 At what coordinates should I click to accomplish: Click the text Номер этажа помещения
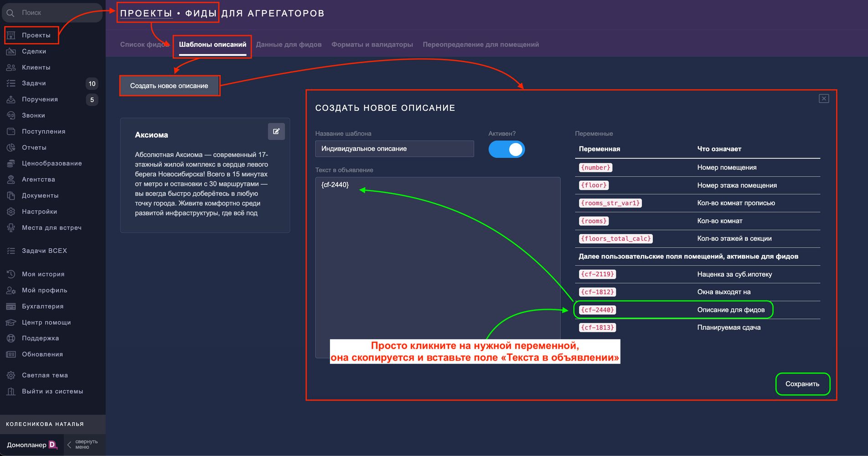[737, 185]
